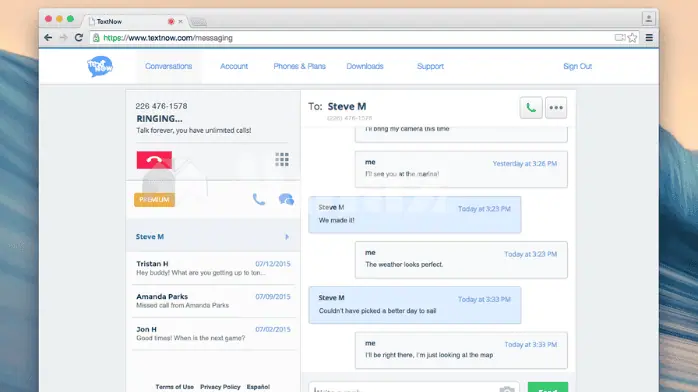698x392 pixels.
Task: Open Privacy Policy link
Action: (220, 387)
